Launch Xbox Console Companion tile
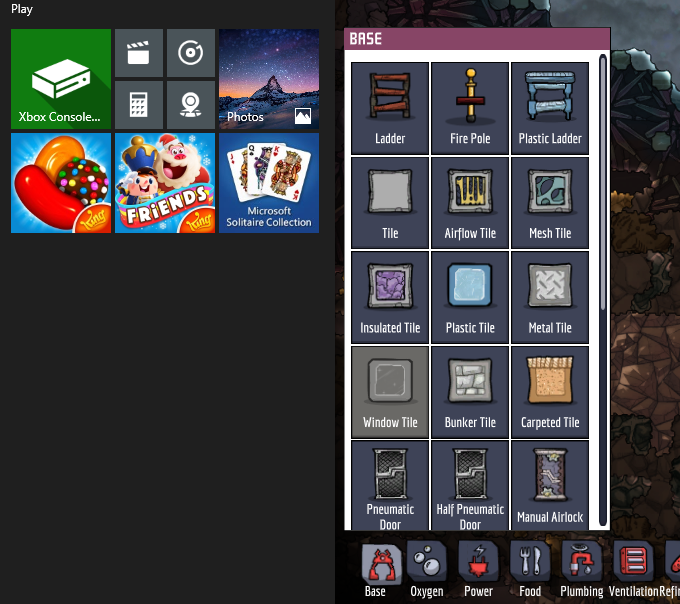Image resolution: width=680 pixels, height=604 pixels. (61, 79)
